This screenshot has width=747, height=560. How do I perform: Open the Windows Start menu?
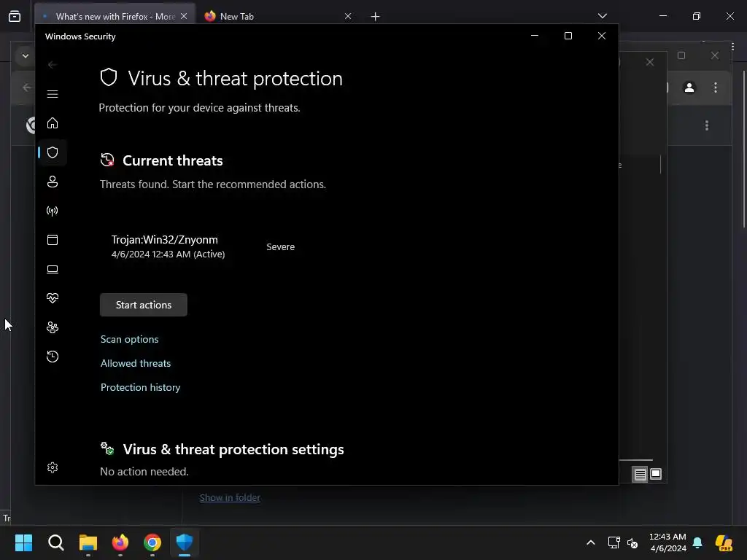tap(23, 542)
